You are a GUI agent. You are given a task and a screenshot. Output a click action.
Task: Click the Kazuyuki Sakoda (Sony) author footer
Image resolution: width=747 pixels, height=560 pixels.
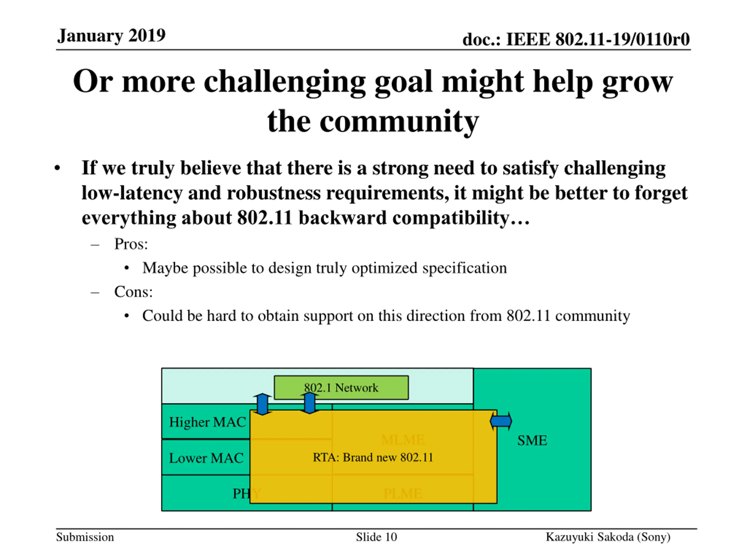click(608, 537)
